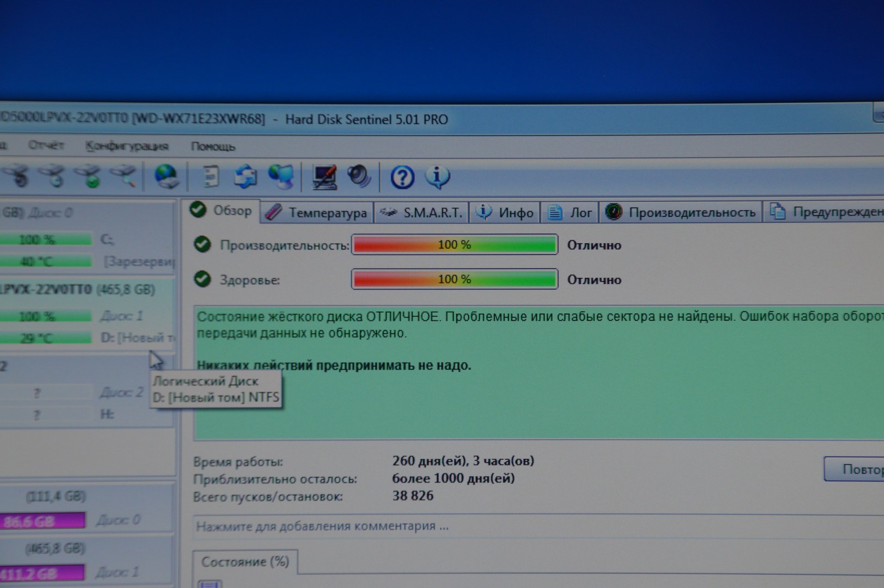884x588 pixels.
Task: Open the Отчёт menu
Action: coord(46,145)
